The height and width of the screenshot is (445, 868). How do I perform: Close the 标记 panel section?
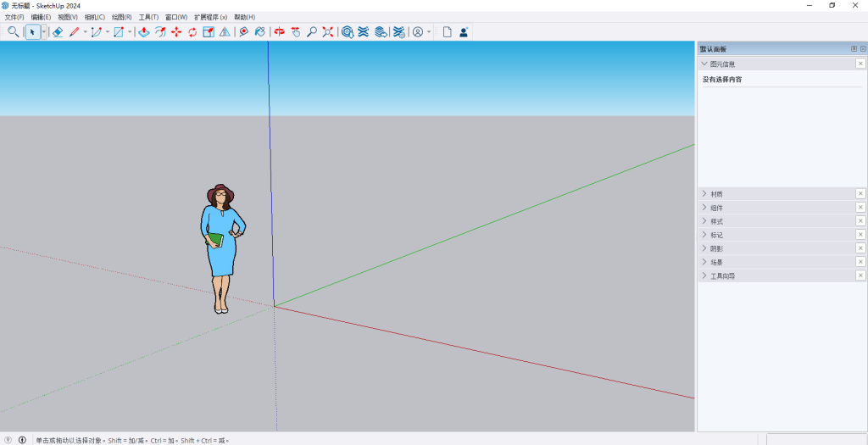point(860,235)
